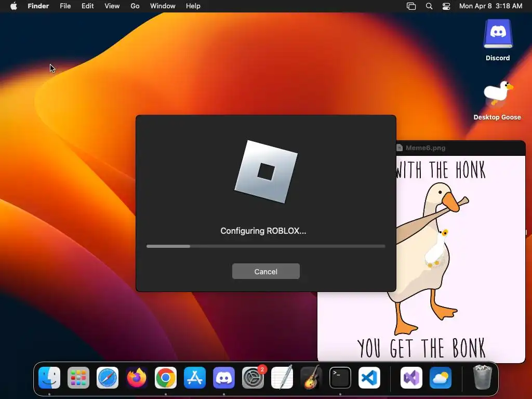Launch Visual Studio Code from the Dock
The height and width of the screenshot is (399, 532).
[x=369, y=378]
